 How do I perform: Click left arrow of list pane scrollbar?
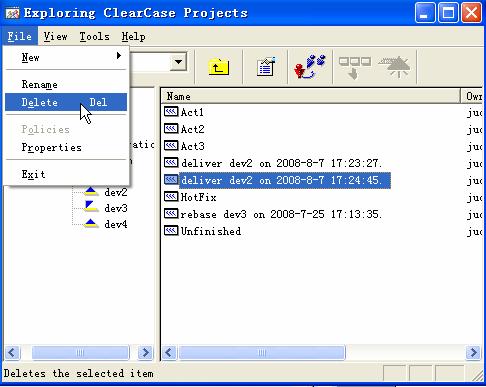169,352
